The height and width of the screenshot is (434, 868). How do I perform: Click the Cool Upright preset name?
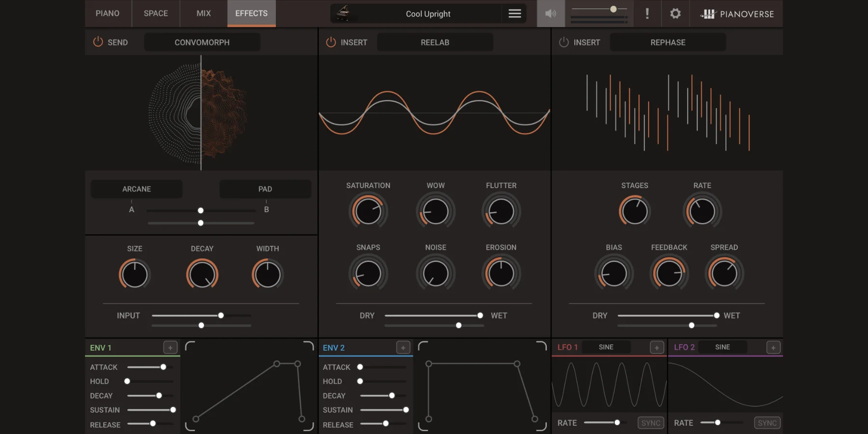click(x=428, y=14)
